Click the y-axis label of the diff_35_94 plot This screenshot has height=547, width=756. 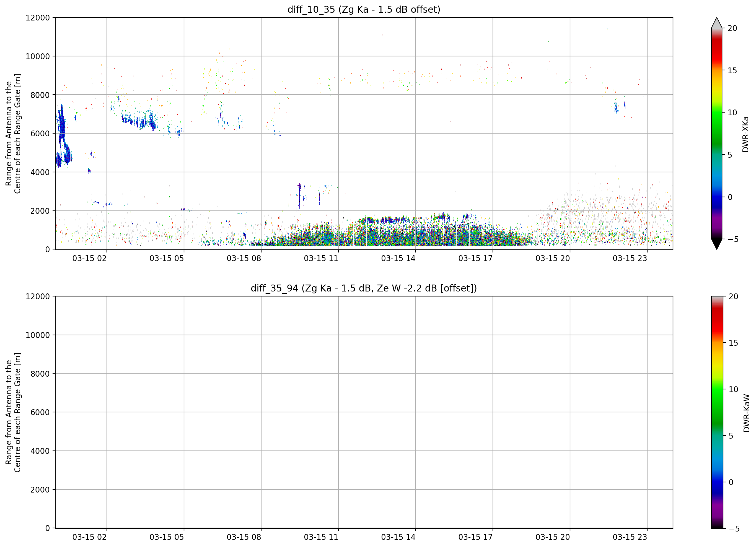(13, 412)
